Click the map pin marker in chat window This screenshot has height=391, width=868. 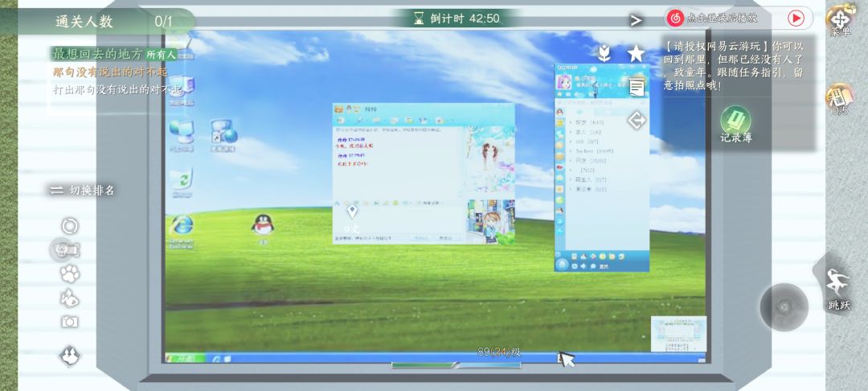(x=352, y=212)
